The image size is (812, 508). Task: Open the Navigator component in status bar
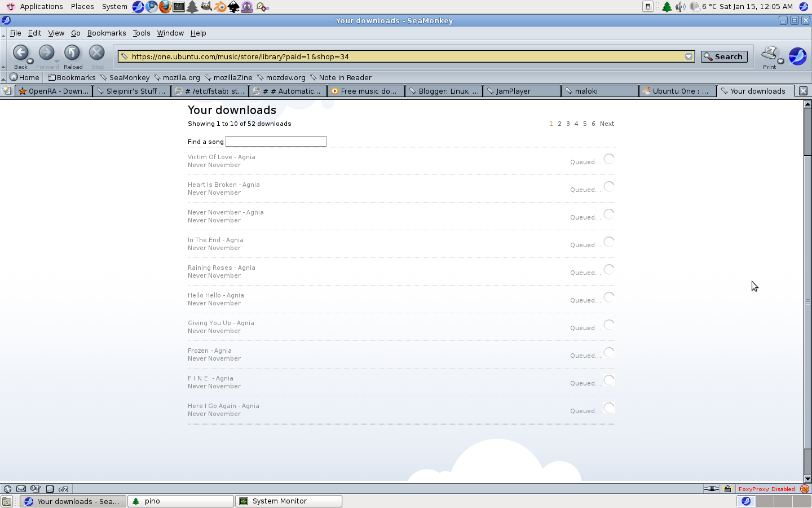point(7,489)
